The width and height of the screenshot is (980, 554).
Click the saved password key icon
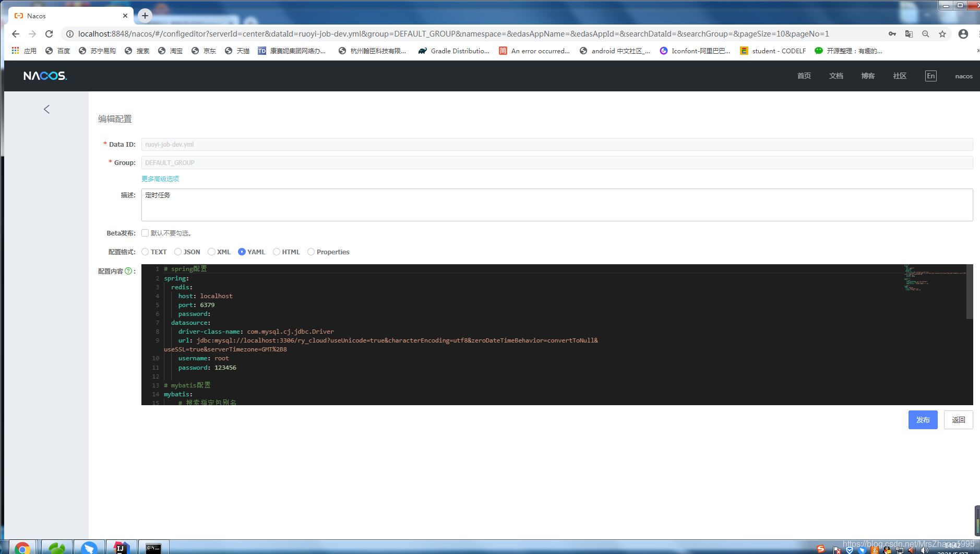point(892,34)
